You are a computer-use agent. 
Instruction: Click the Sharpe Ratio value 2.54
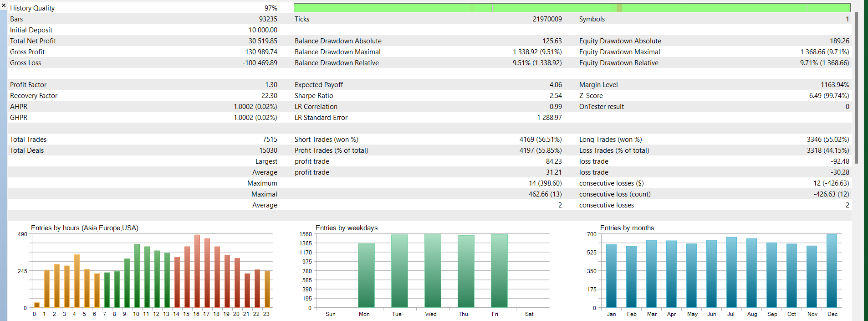(x=555, y=96)
